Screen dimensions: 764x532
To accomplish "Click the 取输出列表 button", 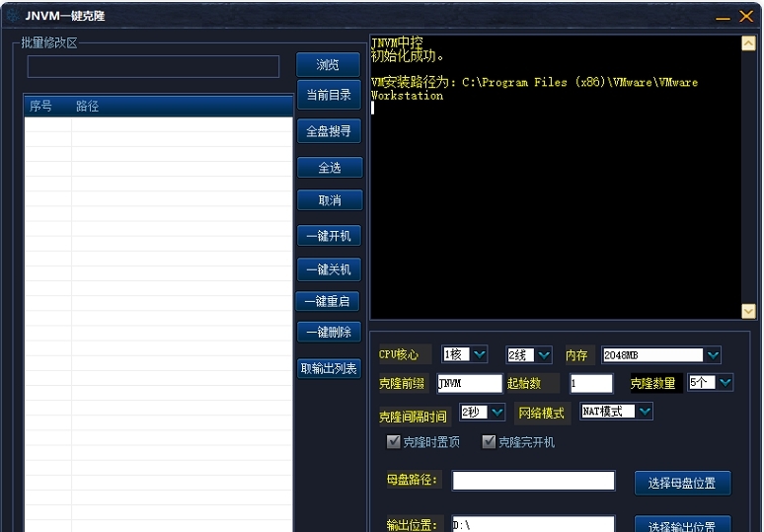I will pyautogui.click(x=329, y=368).
